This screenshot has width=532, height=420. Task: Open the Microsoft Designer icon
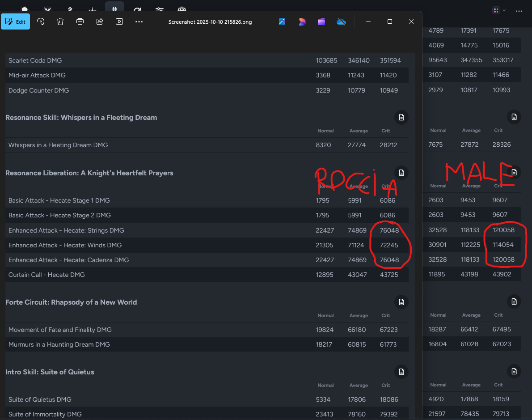click(302, 21)
